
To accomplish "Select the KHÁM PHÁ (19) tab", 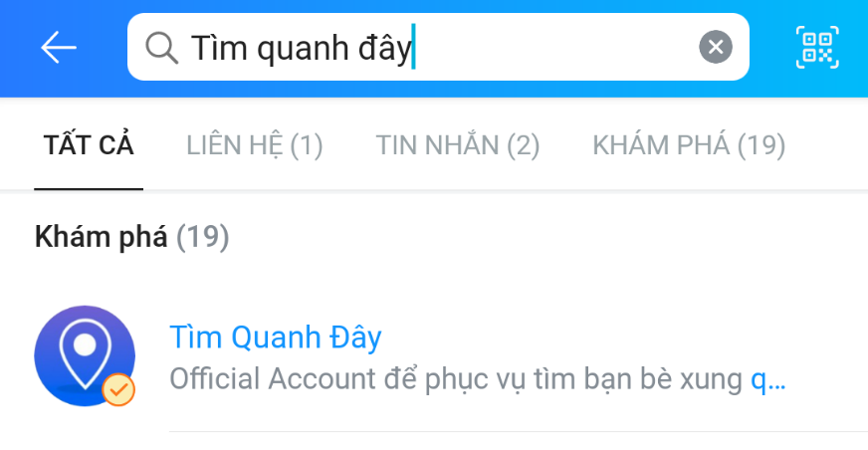I will [689, 145].
